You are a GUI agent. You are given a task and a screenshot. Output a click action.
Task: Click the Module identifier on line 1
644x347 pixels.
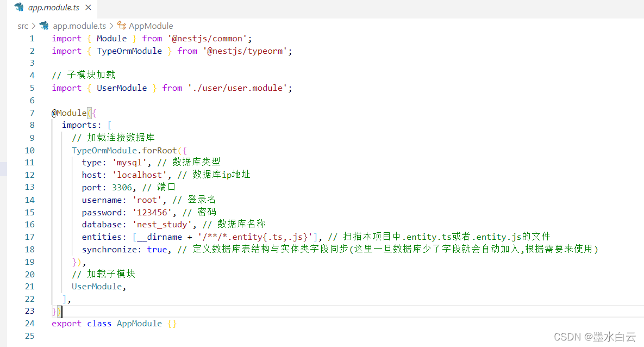112,39
